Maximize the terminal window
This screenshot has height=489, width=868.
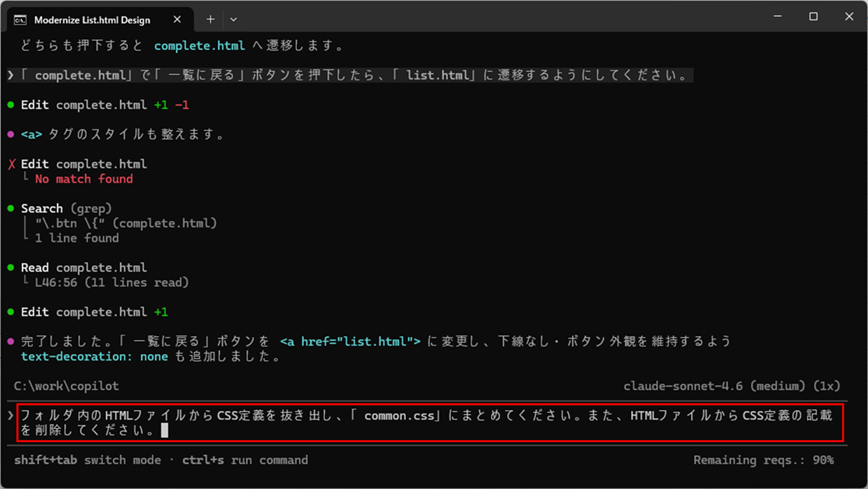pos(813,17)
